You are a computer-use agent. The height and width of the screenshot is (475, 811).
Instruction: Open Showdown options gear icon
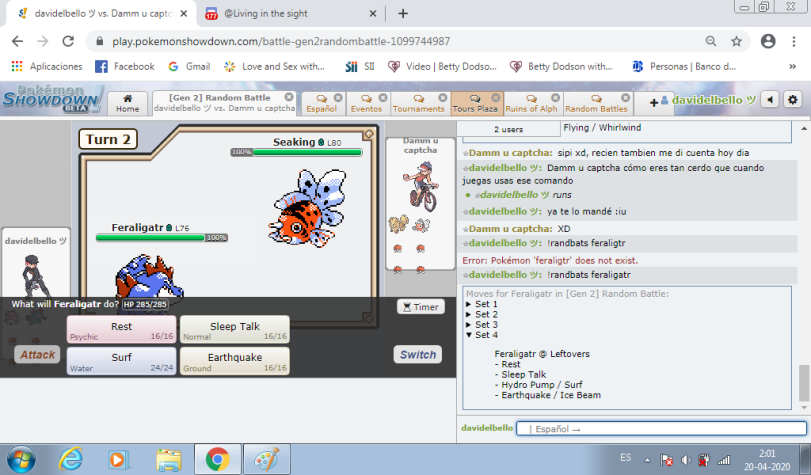click(x=792, y=100)
